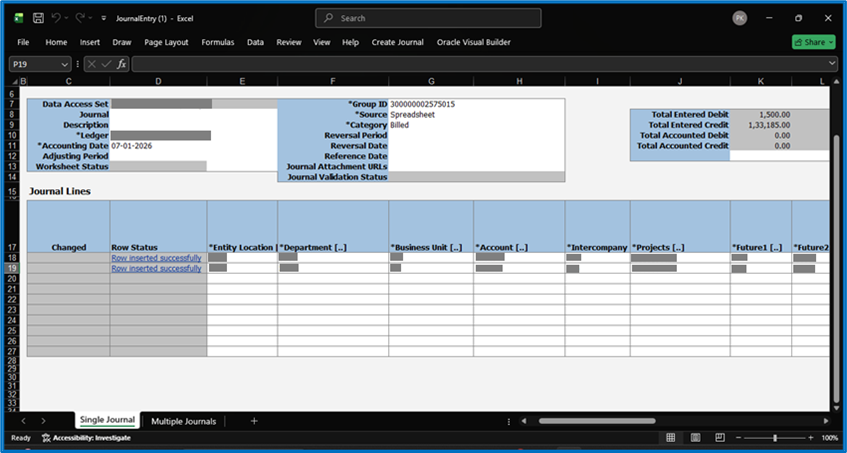Open the Page Layout tab
Image resolution: width=847 pixels, height=453 pixels.
166,42
